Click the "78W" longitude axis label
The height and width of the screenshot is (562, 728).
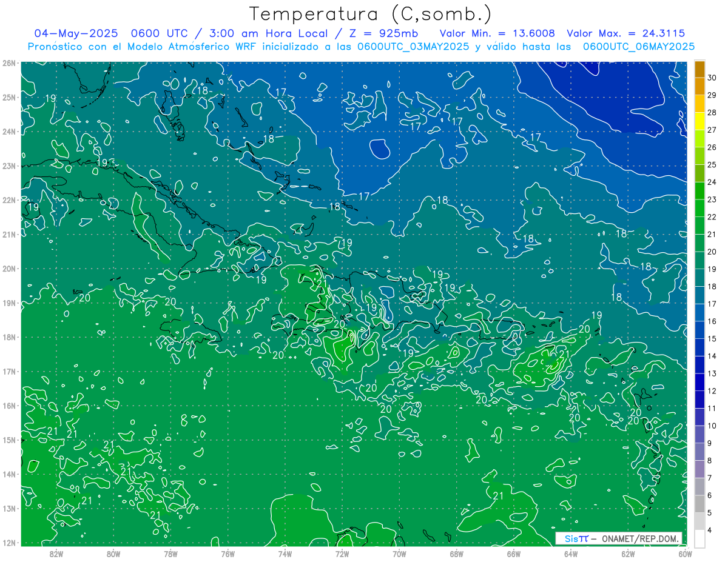click(170, 554)
